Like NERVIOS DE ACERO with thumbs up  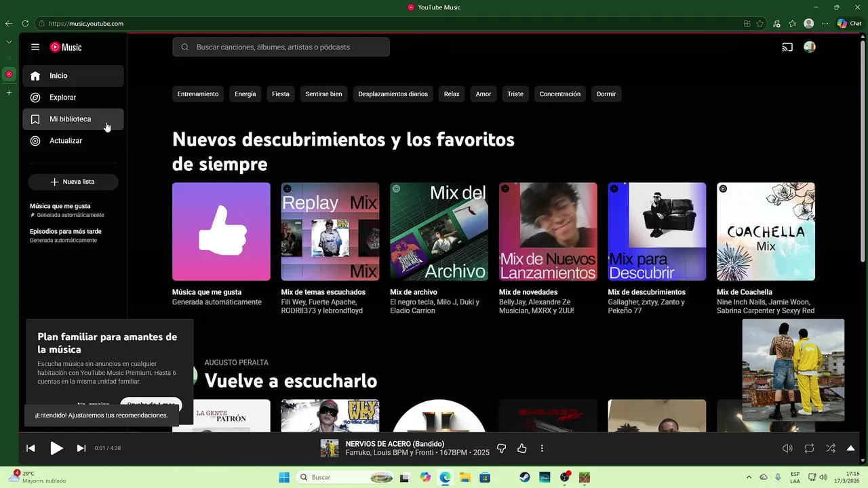click(x=521, y=448)
